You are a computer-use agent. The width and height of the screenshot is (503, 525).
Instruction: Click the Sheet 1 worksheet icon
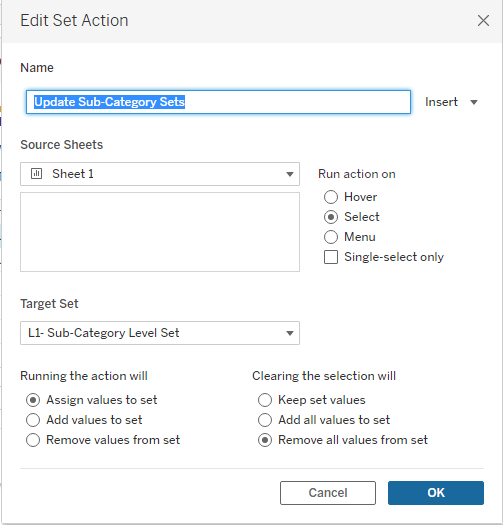pyautogui.click(x=37, y=174)
